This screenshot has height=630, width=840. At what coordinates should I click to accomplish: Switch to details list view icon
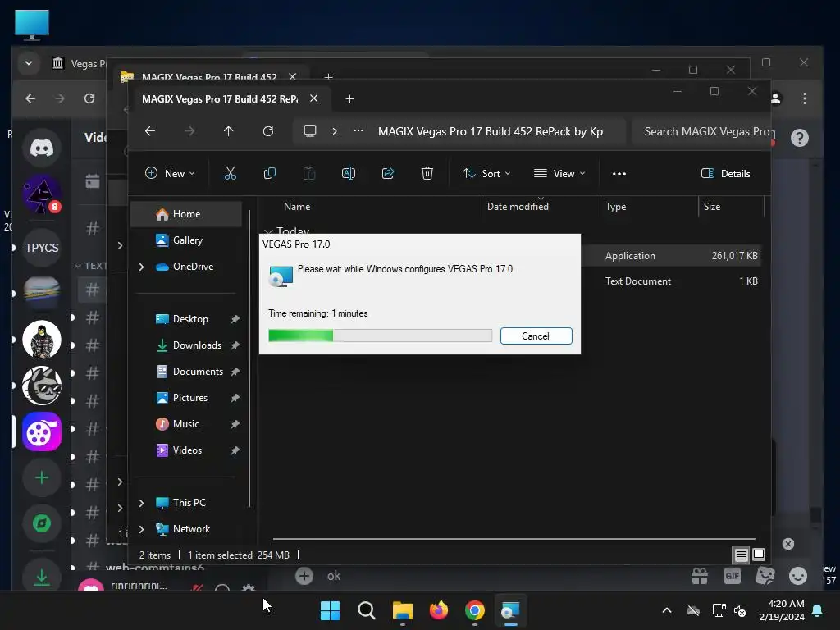(x=741, y=555)
